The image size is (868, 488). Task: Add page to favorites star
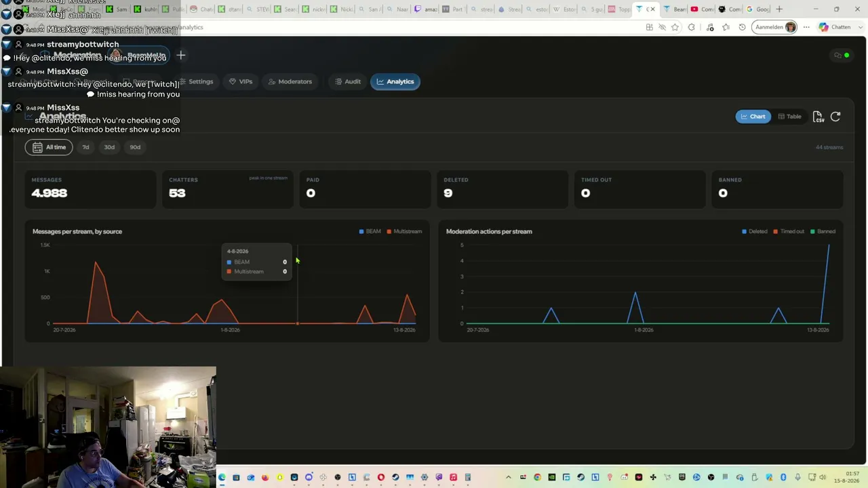675,27
